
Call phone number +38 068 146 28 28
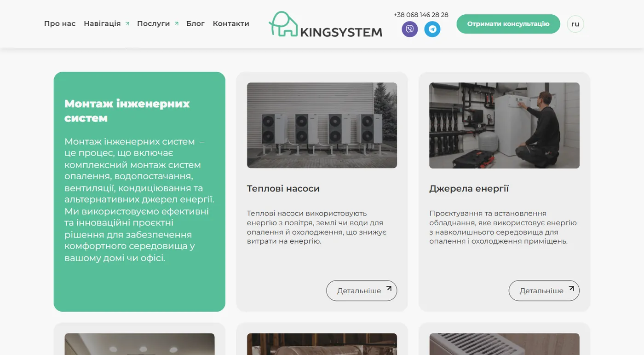[x=421, y=15]
